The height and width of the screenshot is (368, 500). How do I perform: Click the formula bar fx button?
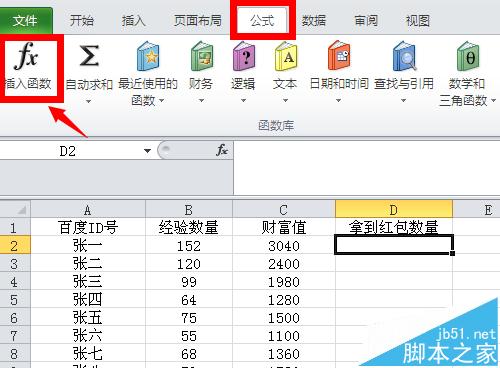tap(222, 150)
